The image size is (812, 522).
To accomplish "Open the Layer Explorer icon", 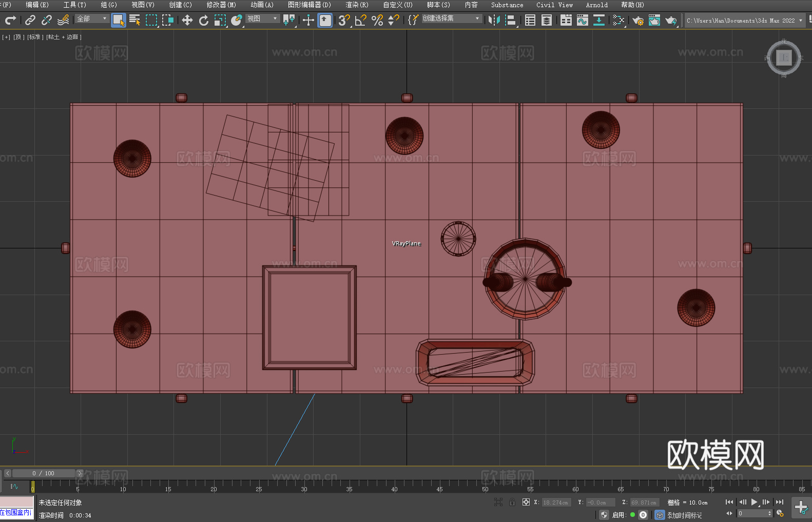I will tap(547, 20).
